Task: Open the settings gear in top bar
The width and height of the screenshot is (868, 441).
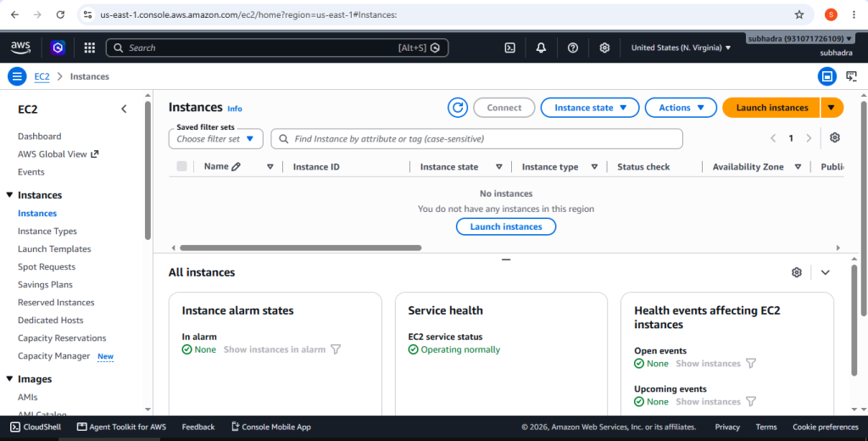Action: click(604, 47)
